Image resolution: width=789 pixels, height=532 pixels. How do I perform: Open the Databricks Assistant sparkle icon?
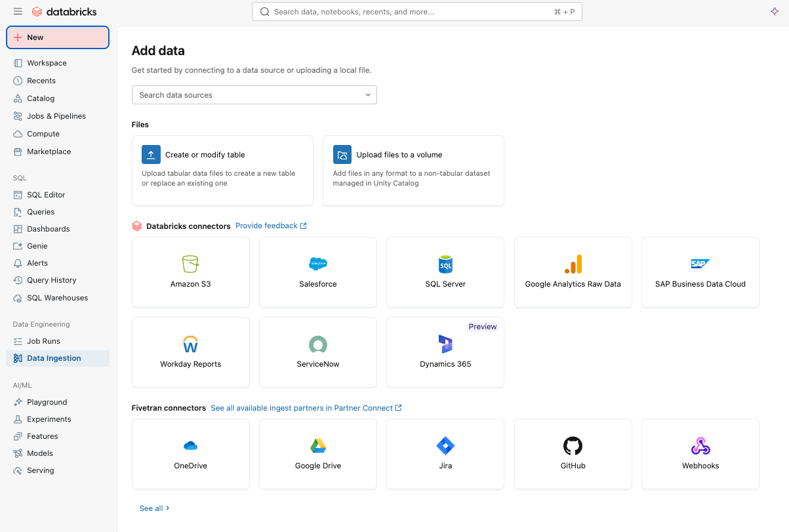click(774, 12)
